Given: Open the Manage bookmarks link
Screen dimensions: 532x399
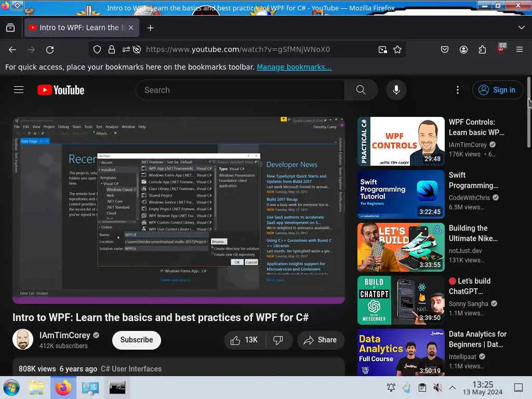Looking at the screenshot, I should click(294, 67).
